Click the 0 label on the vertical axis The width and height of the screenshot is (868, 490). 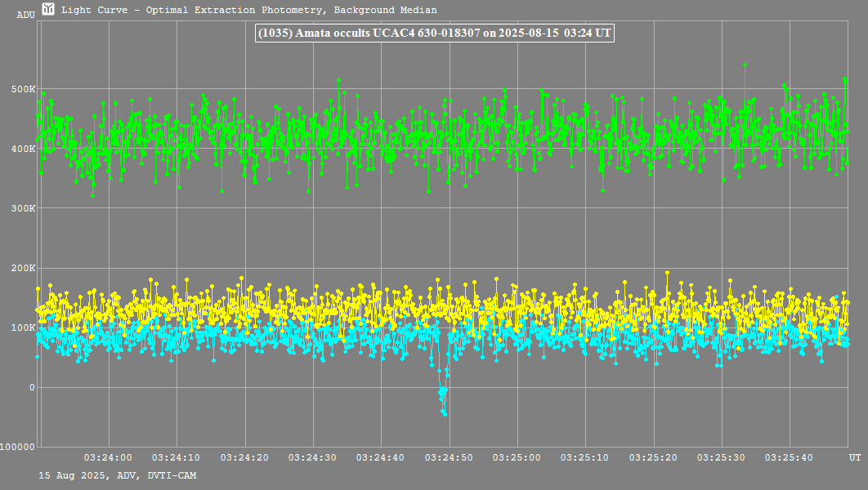(x=32, y=387)
